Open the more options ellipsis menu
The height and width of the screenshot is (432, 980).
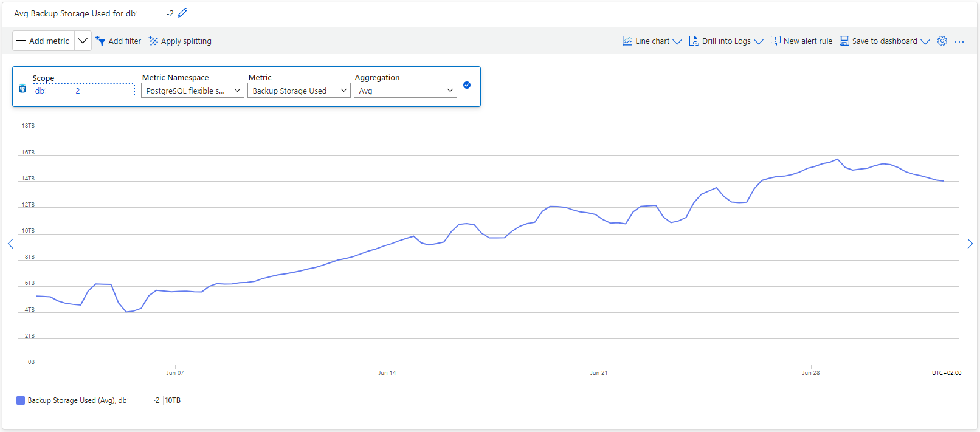pyautogui.click(x=959, y=41)
